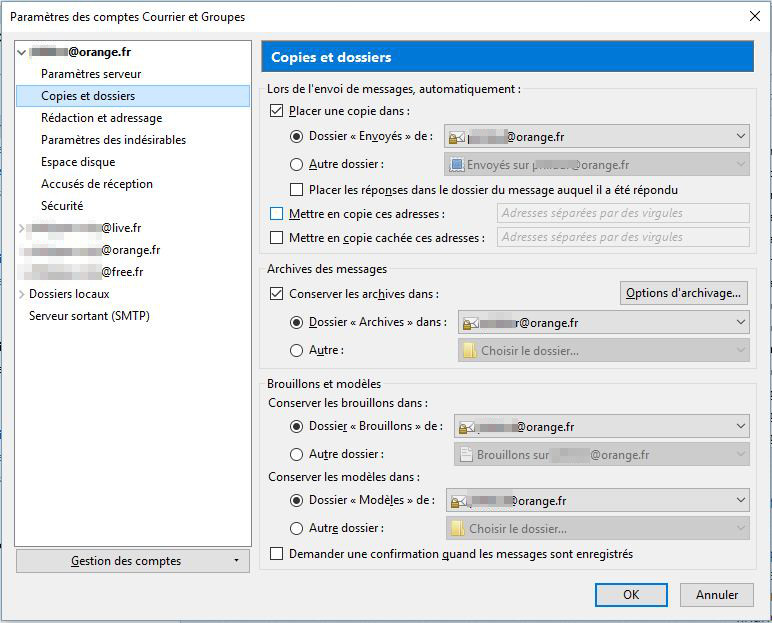Screen dimensions: 772x623
Task: Expand the Dossiers locaux tree node
Action: [22, 294]
